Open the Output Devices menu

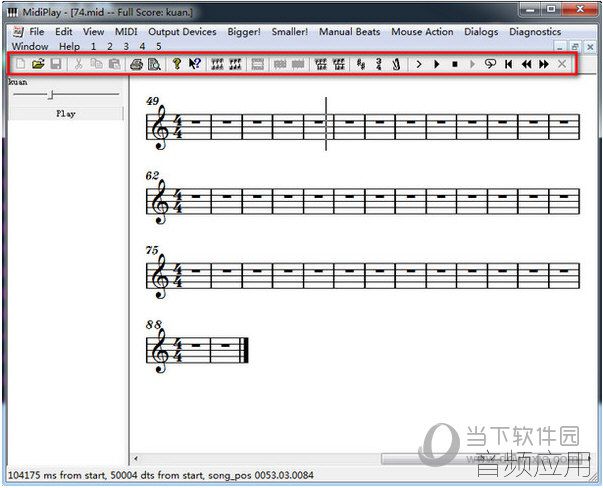pos(182,32)
